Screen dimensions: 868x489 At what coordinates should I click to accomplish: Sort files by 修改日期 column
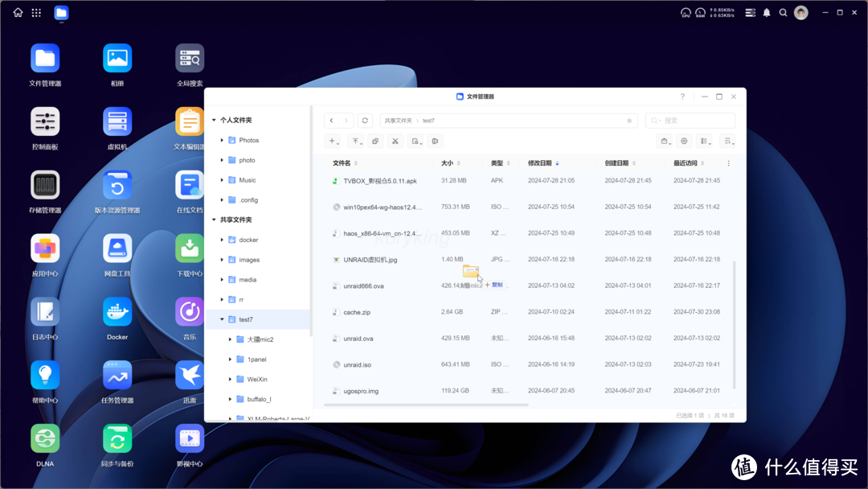click(x=540, y=163)
